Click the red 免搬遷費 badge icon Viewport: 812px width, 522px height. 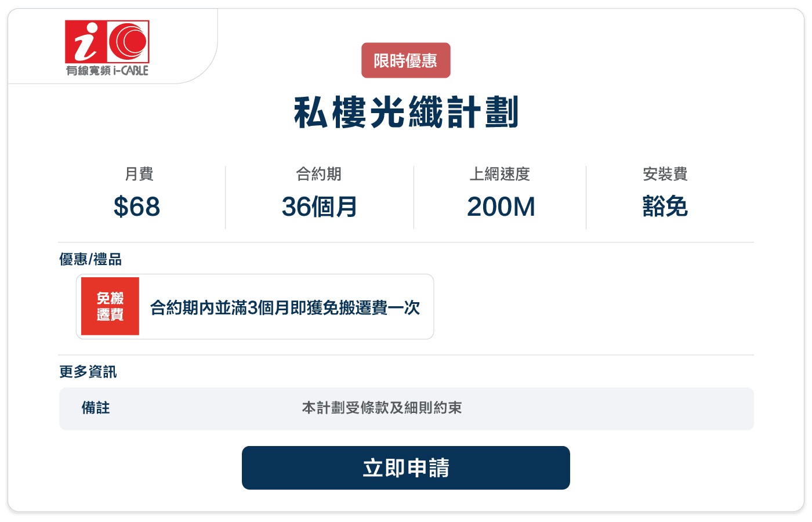[110, 306]
